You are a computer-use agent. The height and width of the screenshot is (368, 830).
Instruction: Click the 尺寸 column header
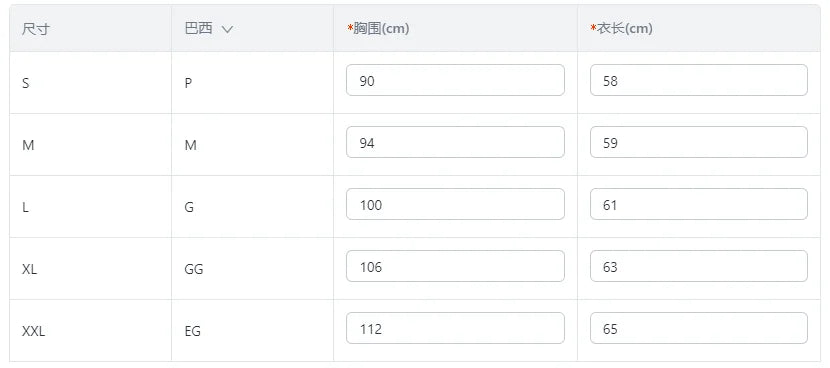[35, 29]
